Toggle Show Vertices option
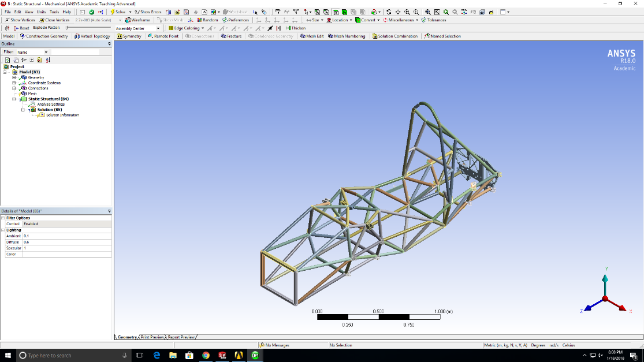 pyautogui.click(x=20, y=20)
